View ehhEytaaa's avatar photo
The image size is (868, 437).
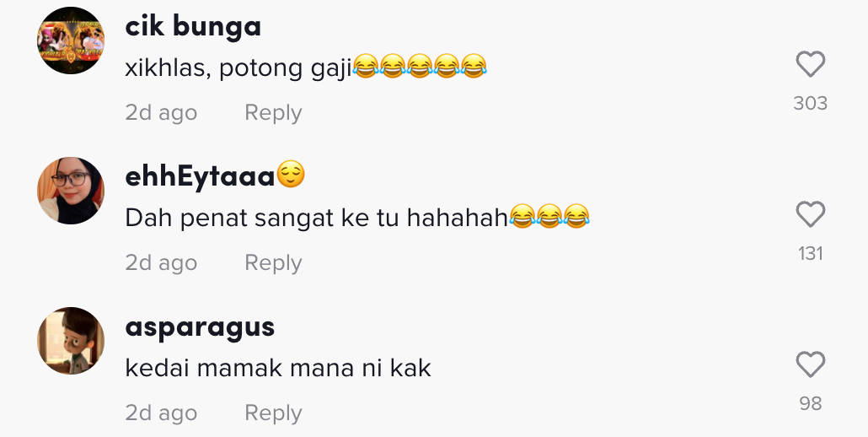pyautogui.click(x=71, y=191)
